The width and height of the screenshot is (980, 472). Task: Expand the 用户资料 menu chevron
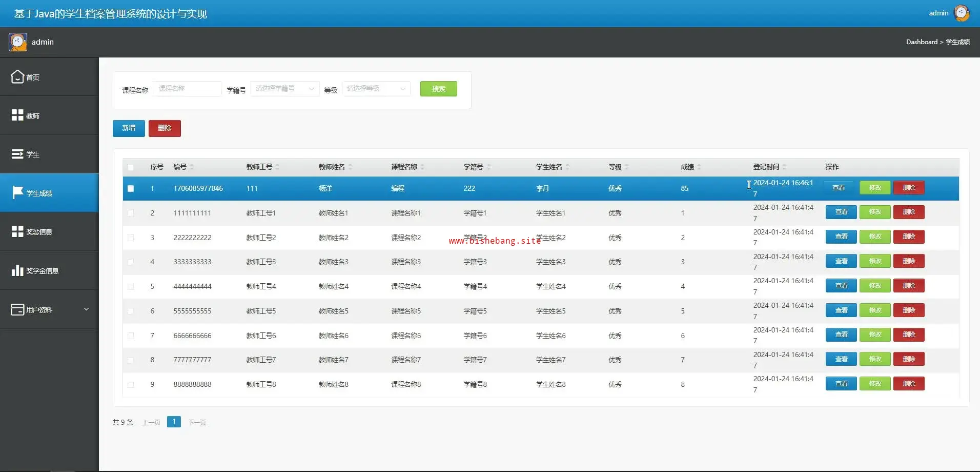coord(86,309)
